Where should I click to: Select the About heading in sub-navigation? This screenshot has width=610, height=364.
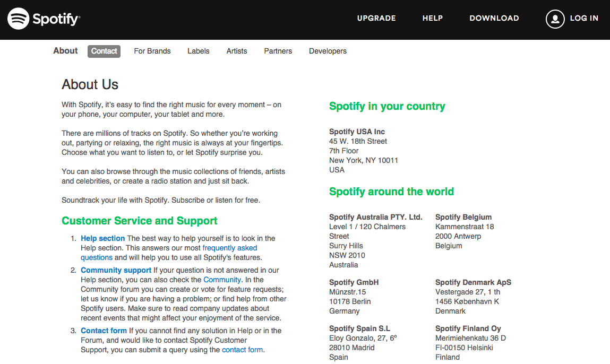coord(65,50)
